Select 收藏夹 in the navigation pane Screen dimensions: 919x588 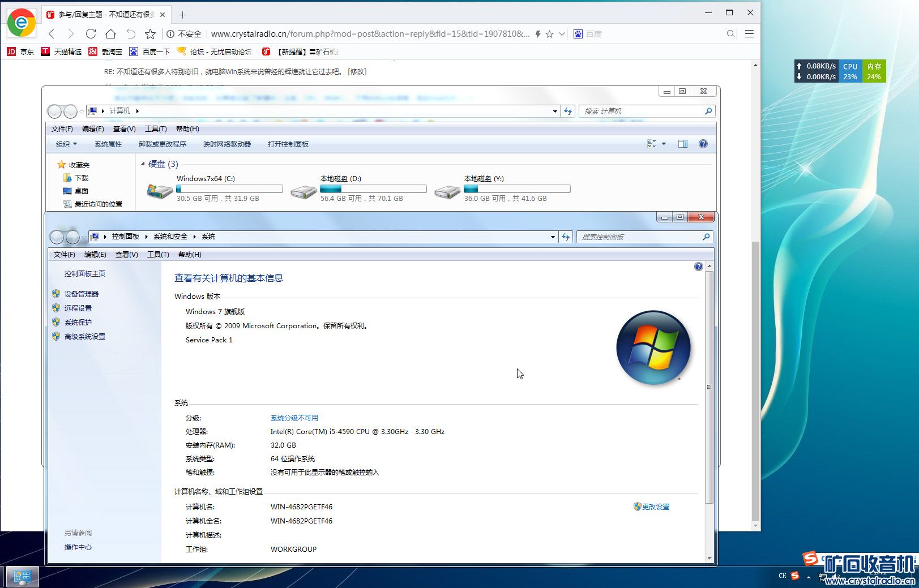point(73,165)
